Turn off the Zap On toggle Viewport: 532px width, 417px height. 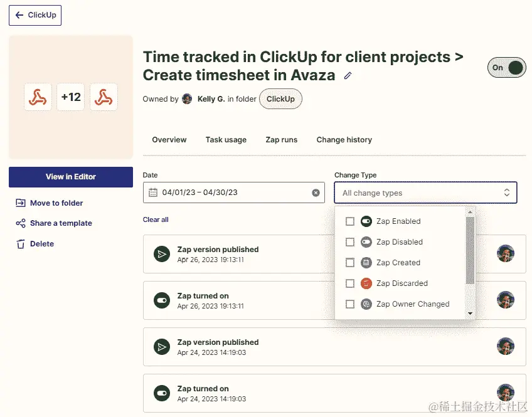click(x=506, y=68)
